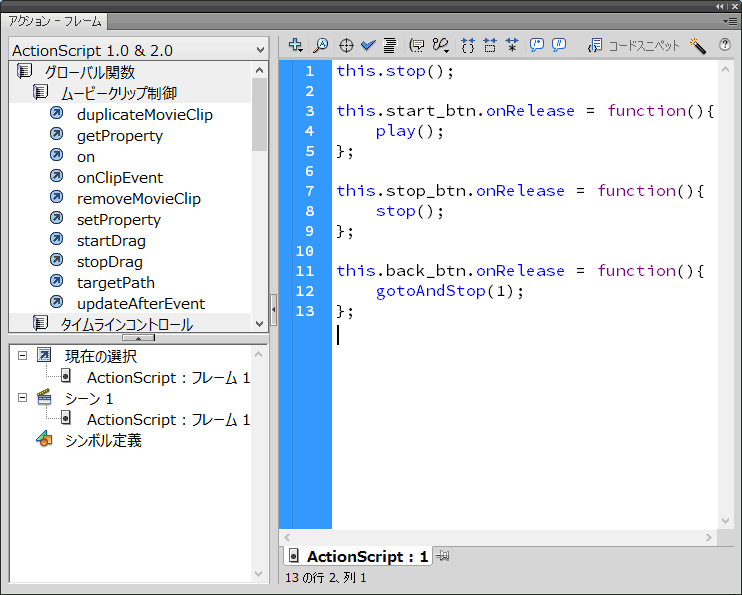Select removeMovieClip in the toolbox
This screenshot has height=595, width=742.
(x=139, y=199)
